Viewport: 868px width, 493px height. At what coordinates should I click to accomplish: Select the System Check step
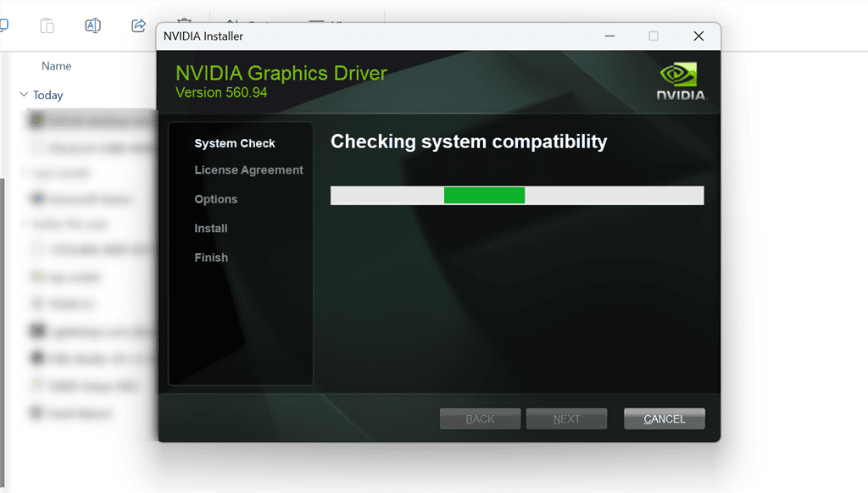click(235, 143)
